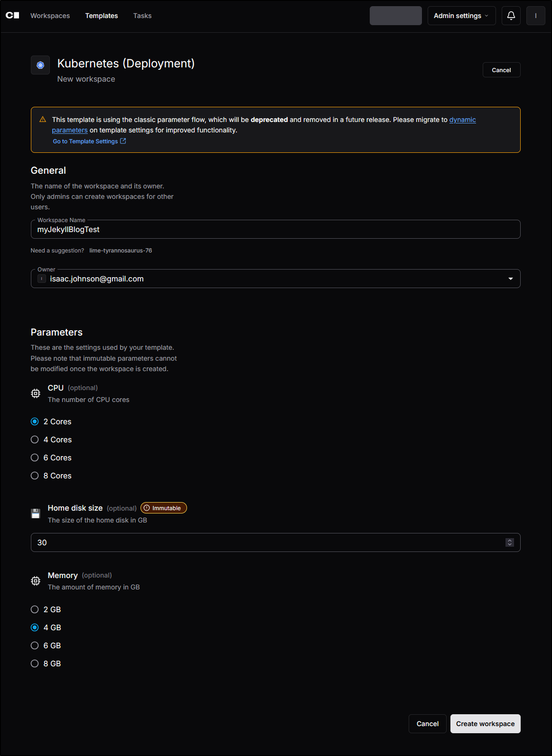The height and width of the screenshot is (756, 552).
Task: Click the Immutable badge on Home disk size
Action: (163, 507)
